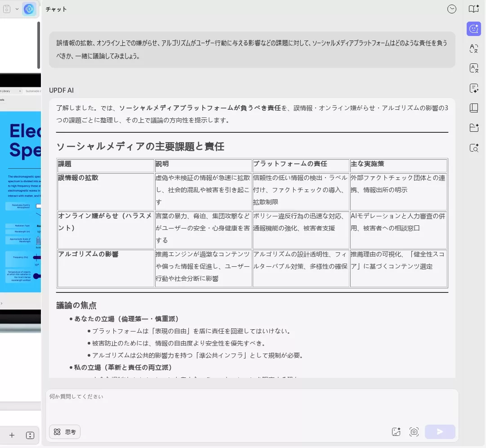Click the screenshot capture icon in chat box

coord(414,432)
